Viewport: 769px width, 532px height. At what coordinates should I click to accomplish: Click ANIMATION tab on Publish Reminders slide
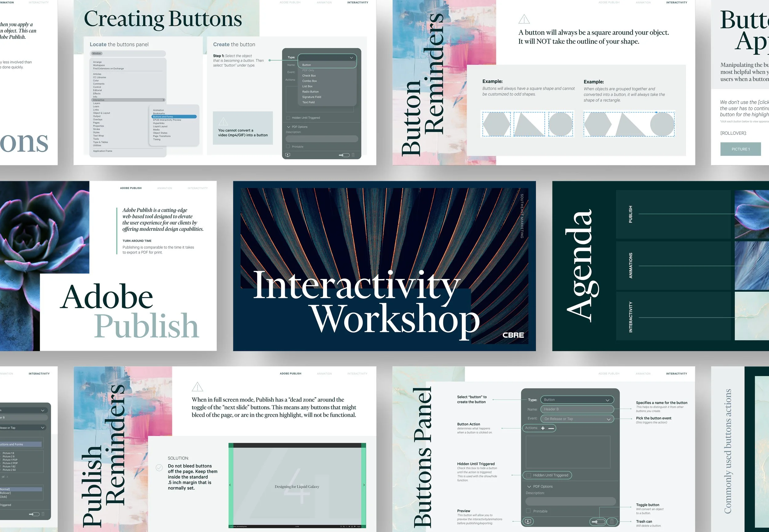point(324,374)
